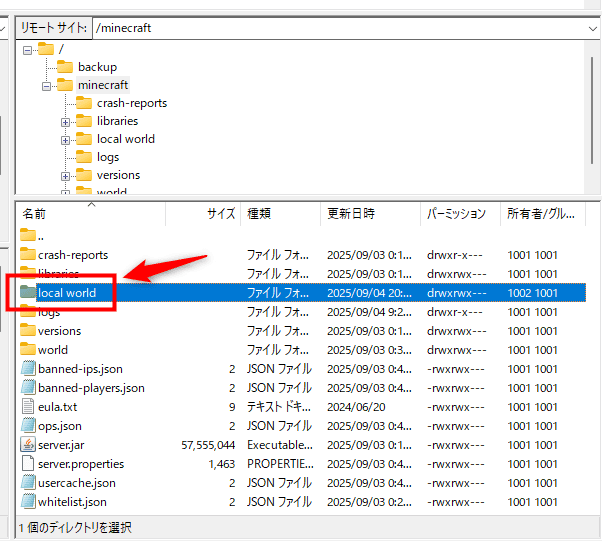Select local world in the tree

pyautogui.click(x=126, y=139)
